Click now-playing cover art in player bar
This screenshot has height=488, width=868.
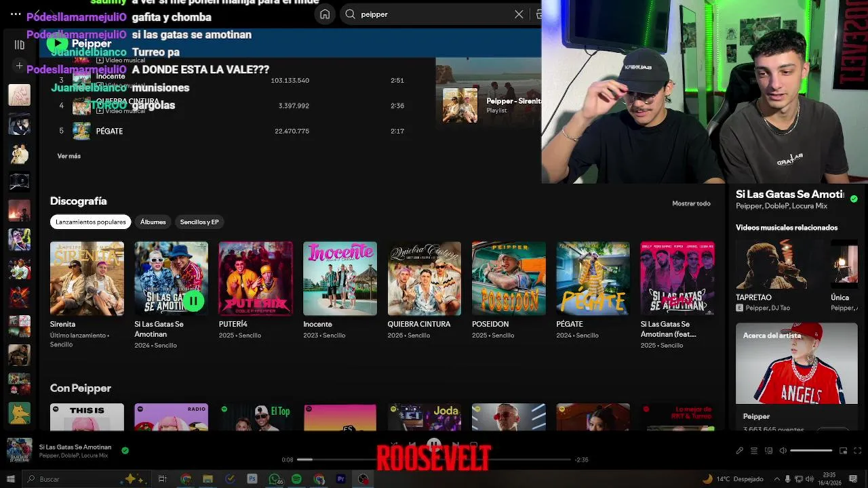coord(19,451)
